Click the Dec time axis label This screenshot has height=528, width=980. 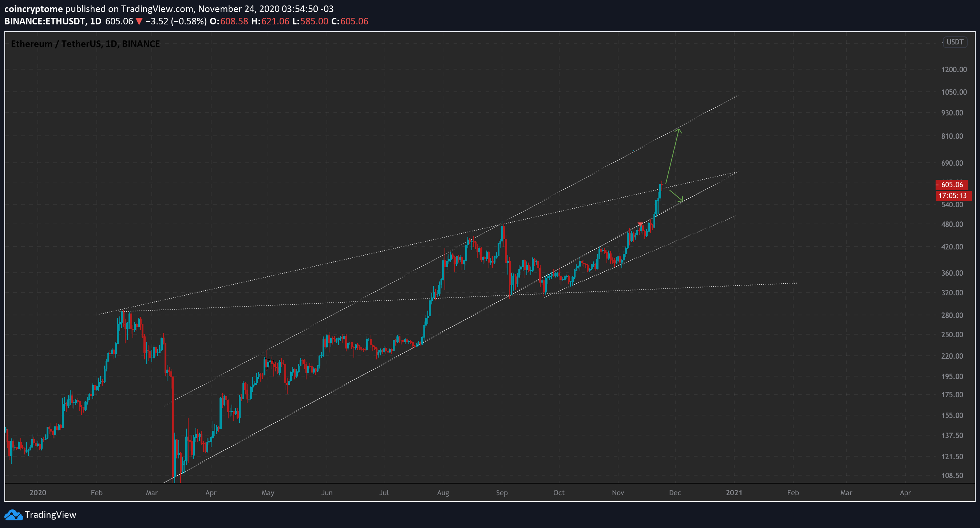pos(675,493)
